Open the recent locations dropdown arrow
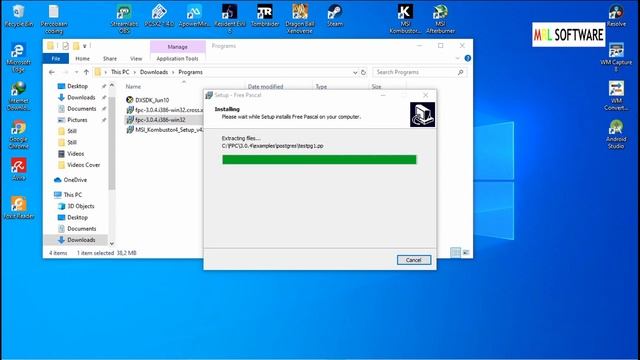 click(x=76, y=72)
